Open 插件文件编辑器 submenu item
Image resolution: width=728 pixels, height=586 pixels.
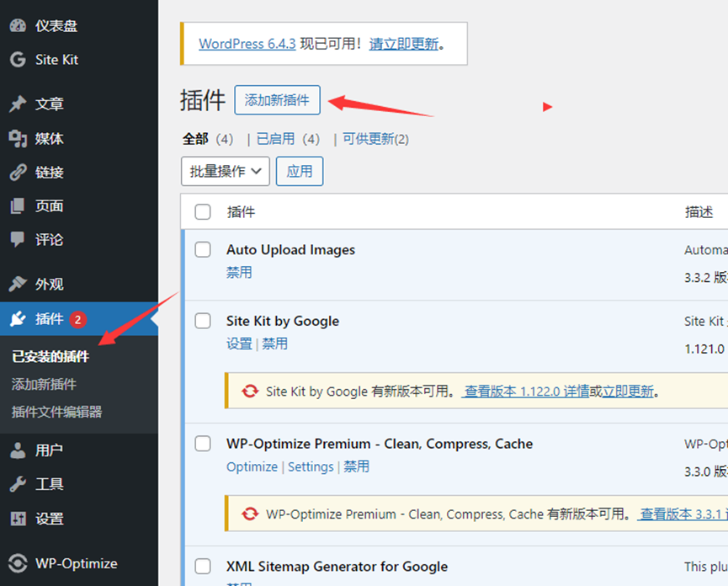pyautogui.click(x=56, y=412)
